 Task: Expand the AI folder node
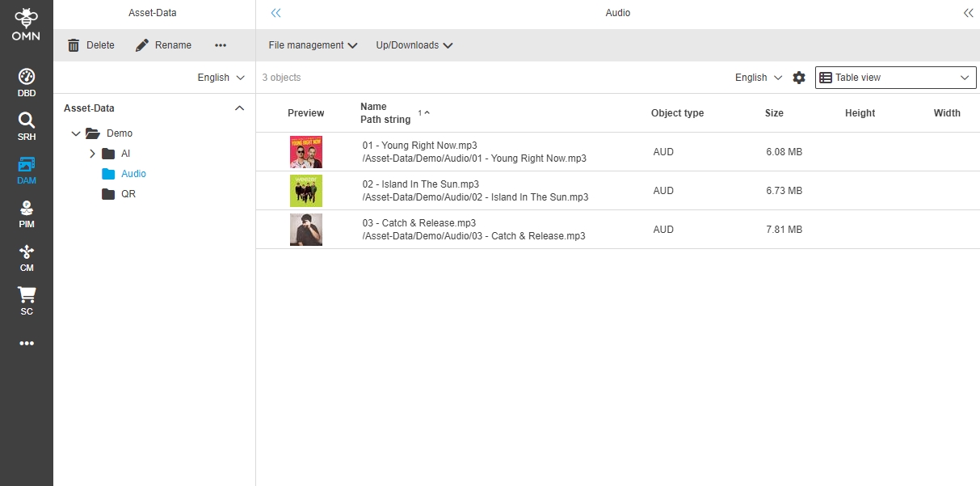click(x=92, y=153)
